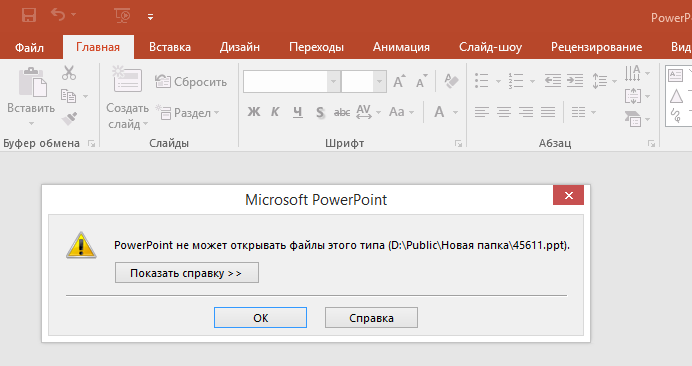Viewport: 692px width, 366px height.
Task: Open the font size dropdown arrow
Action: tap(380, 82)
